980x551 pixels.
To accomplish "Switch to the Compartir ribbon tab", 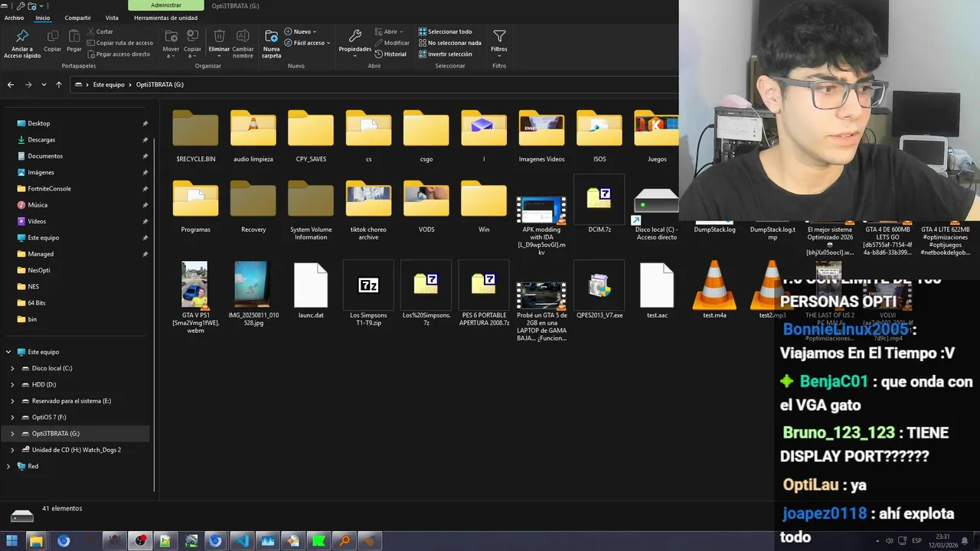I will pyautogui.click(x=77, y=18).
